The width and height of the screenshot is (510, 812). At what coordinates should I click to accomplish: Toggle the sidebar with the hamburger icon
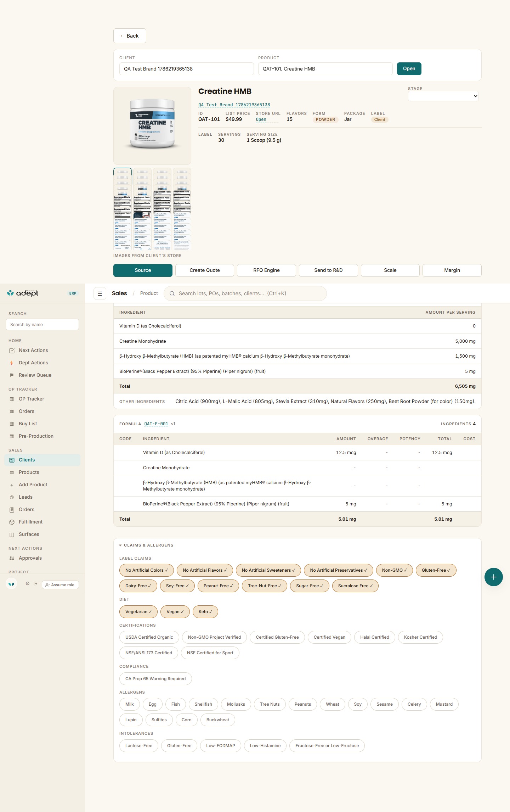(x=100, y=293)
